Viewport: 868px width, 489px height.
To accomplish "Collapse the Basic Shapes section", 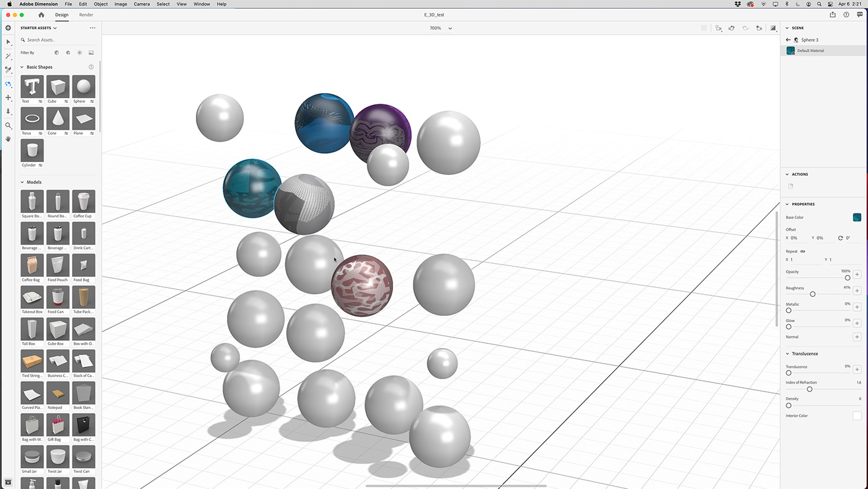I will click(22, 67).
